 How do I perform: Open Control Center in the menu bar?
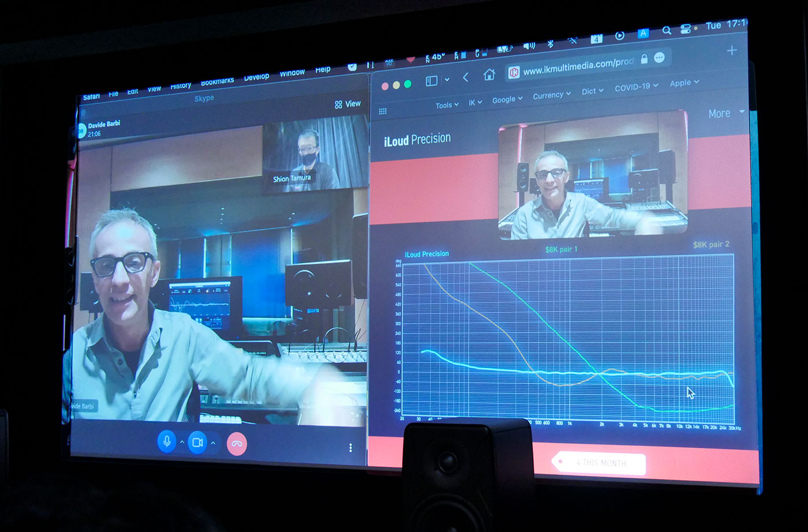(686, 29)
